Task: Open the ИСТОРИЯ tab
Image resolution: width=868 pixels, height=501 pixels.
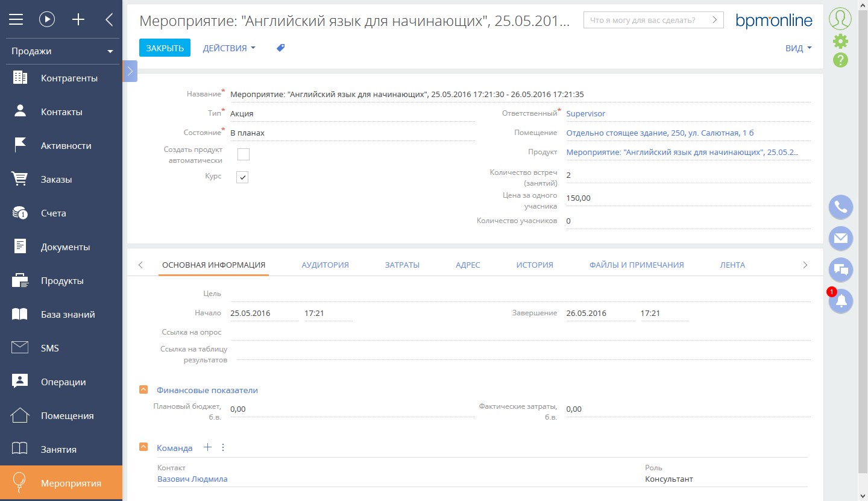Action: coord(534,264)
